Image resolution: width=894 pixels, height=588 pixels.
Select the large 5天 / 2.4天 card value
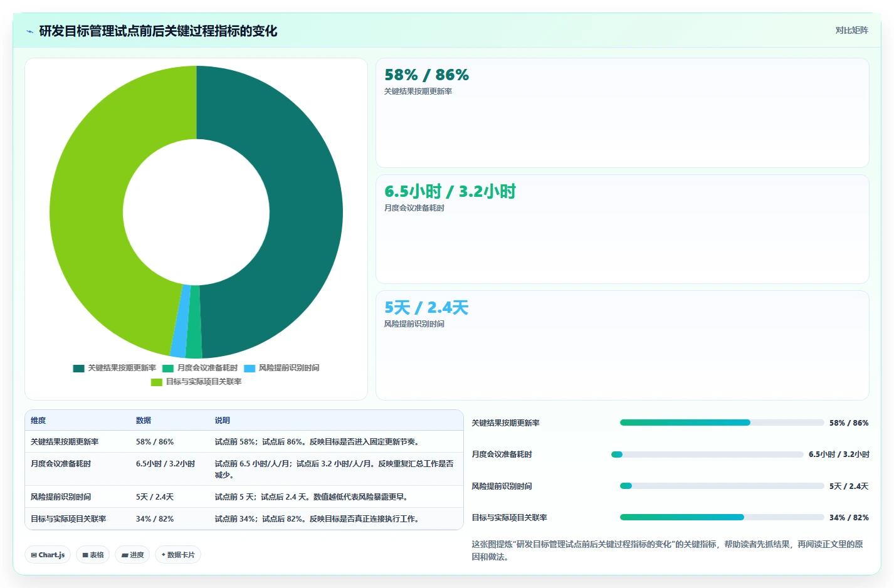(426, 308)
